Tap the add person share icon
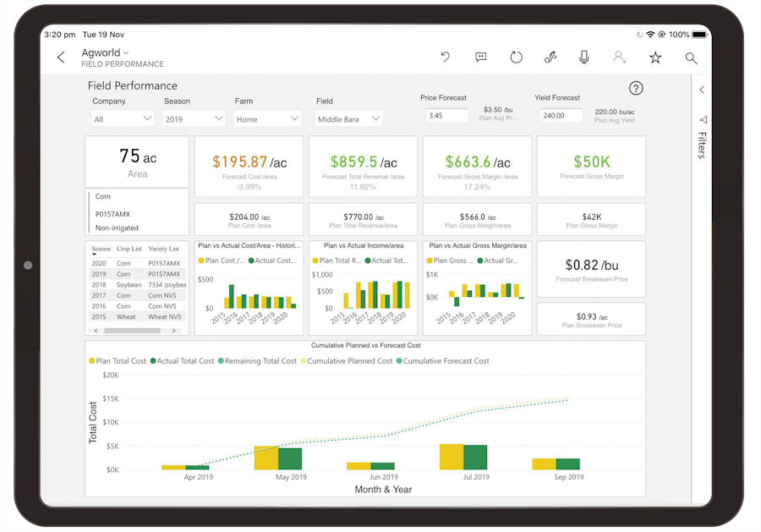 pos(620,58)
